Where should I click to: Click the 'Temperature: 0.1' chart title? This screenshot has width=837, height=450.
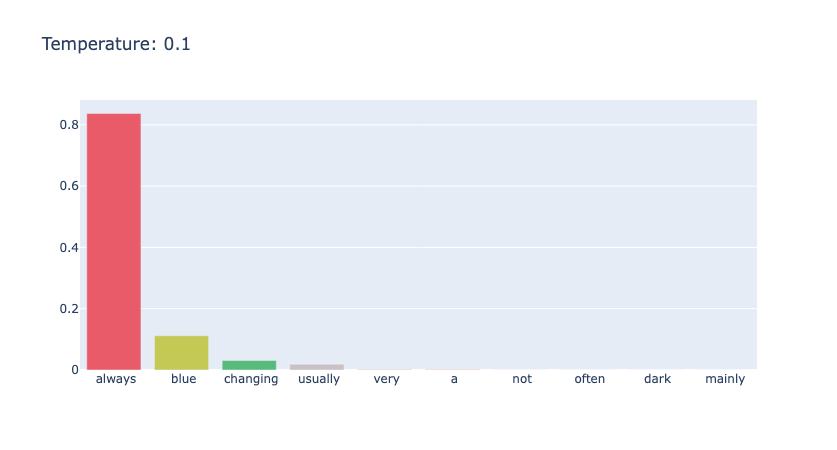click(x=116, y=44)
